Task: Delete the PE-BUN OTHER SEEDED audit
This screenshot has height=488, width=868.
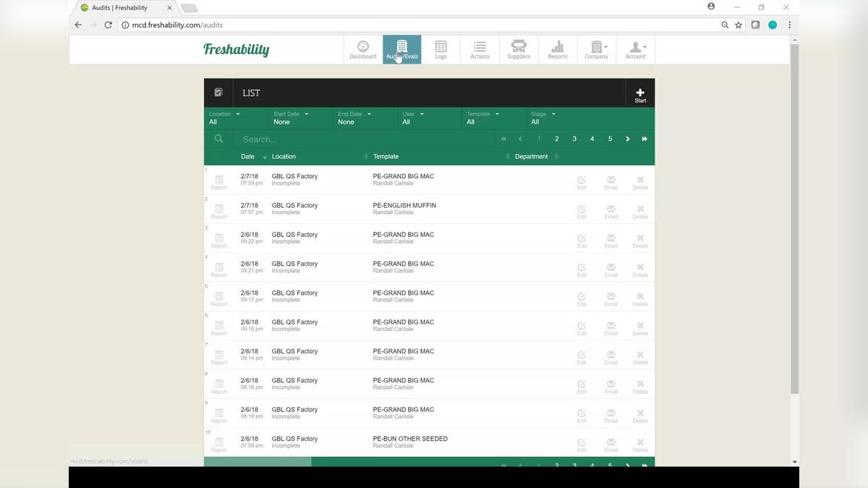Action: (640, 444)
